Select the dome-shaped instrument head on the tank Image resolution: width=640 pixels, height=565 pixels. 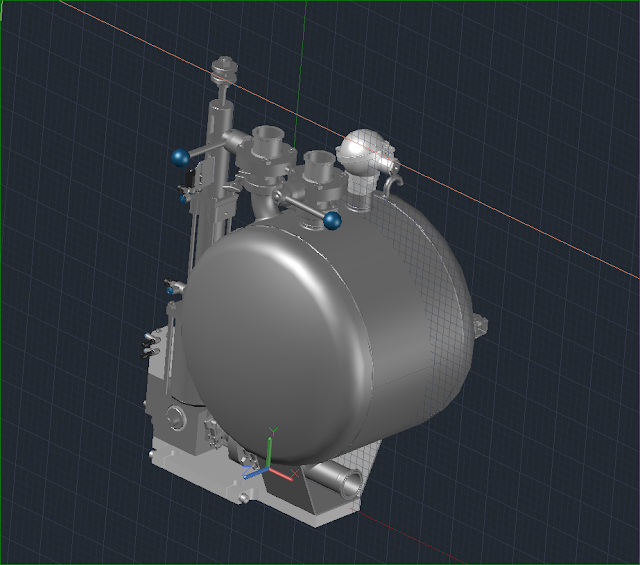click(363, 150)
